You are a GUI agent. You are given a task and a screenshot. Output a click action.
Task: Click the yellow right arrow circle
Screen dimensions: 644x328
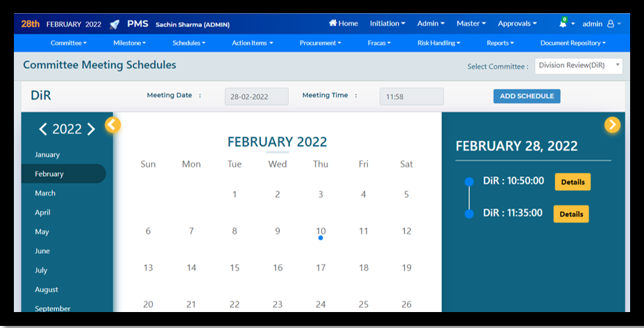click(x=612, y=125)
